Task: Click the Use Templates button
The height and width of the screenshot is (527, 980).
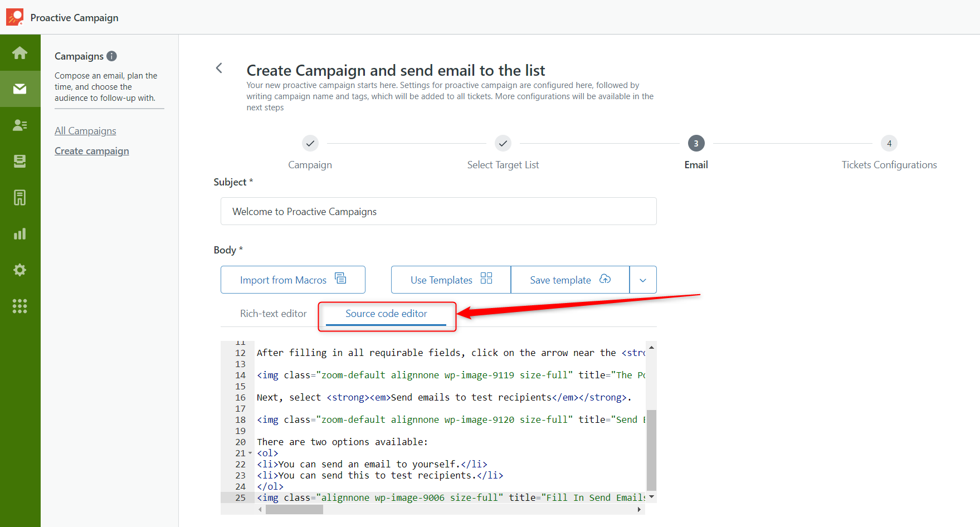Action: click(451, 280)
